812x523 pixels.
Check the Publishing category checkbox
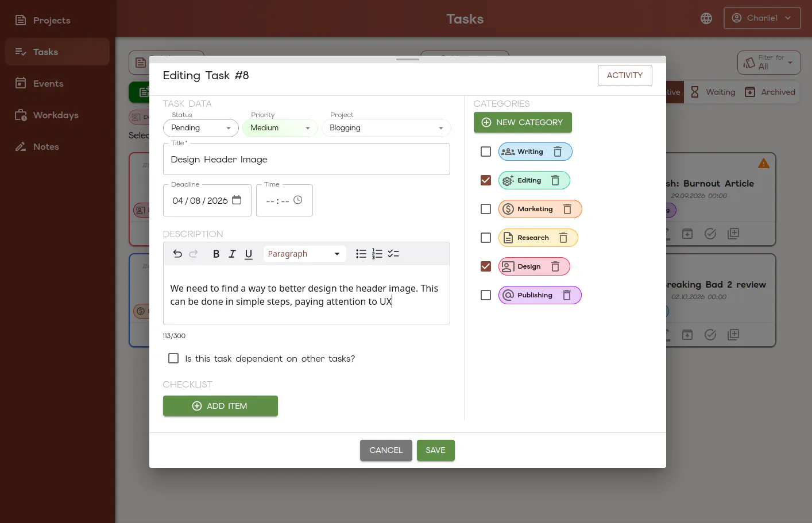pos(486,295)
